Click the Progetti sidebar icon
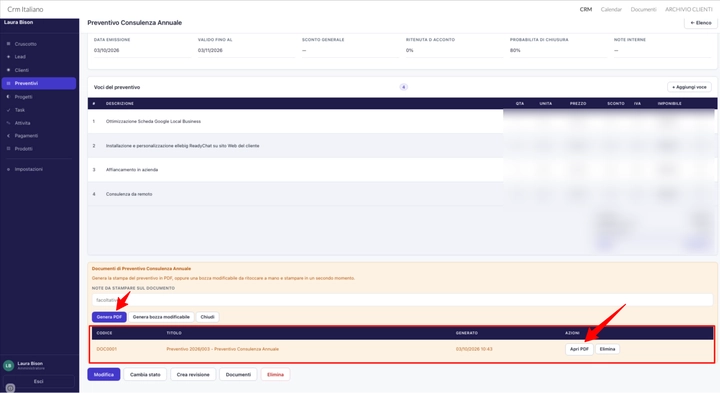 (8, 97)
